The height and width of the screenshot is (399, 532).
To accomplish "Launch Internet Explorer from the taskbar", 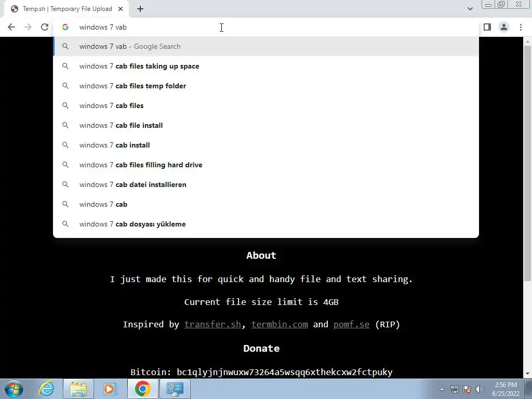I will coord(46,389).
